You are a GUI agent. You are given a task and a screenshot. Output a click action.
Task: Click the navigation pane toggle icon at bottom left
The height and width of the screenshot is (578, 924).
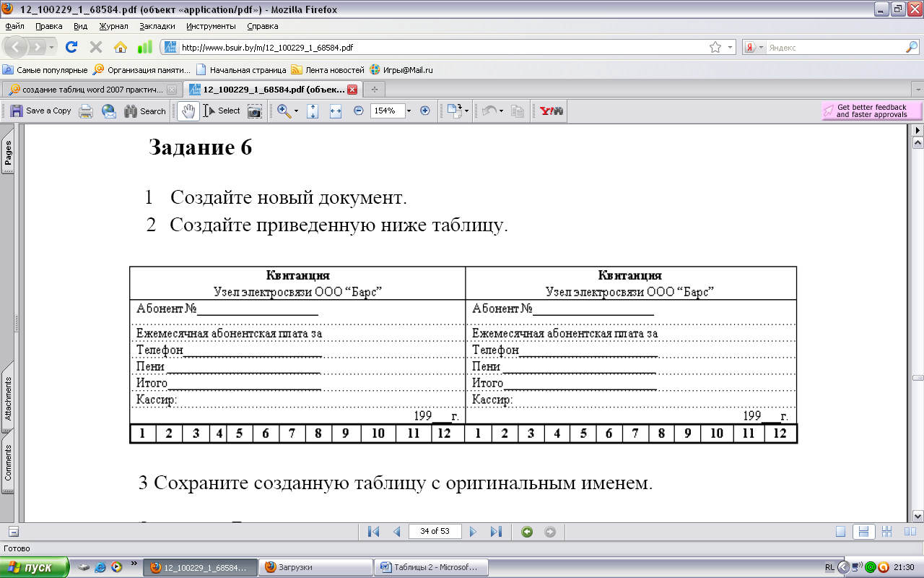(12, 532)
